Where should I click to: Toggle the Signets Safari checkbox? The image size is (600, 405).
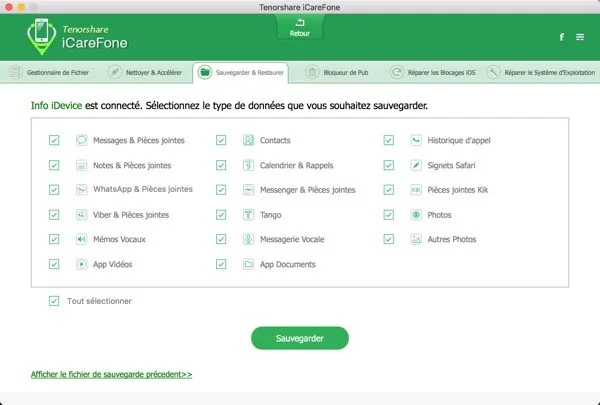coord(388,165)
